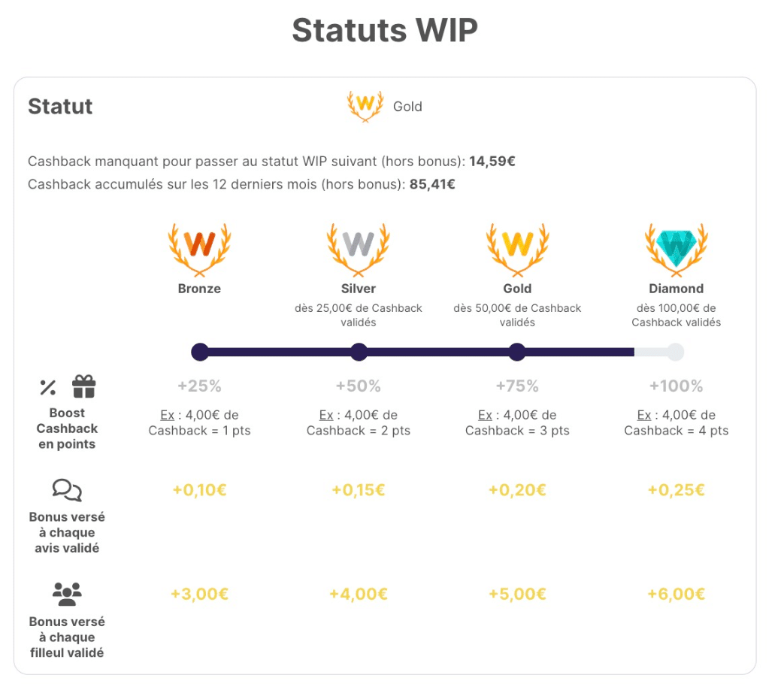
Task: Click the Diamond status badge
Action: point(676,247)
